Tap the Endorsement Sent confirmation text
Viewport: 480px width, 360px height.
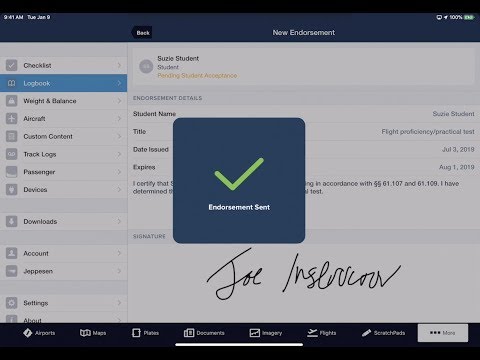239,207
